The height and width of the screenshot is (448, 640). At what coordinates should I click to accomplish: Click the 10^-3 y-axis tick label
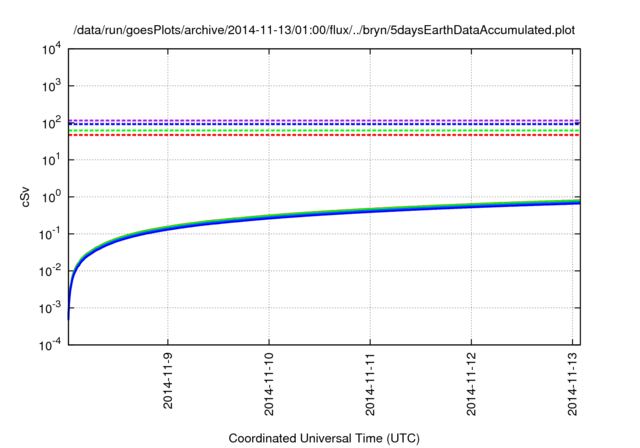tap(51, 308)
